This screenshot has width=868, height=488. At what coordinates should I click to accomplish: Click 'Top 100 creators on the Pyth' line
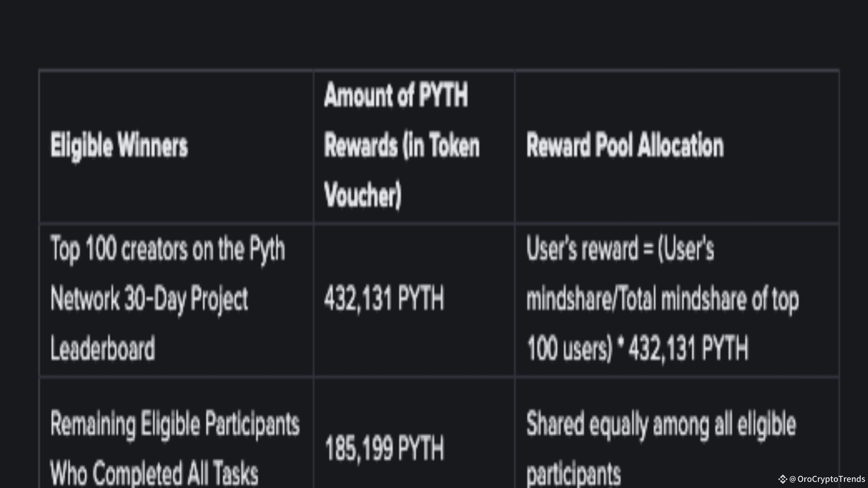coord(167,250)
